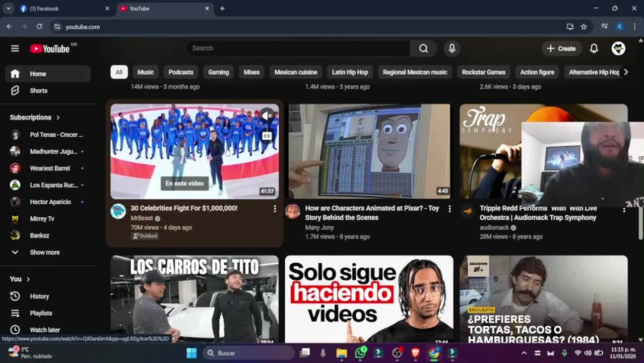Open options for Pixar animation video
Screen dimensions: 644x363
click(x=449, y=209)
